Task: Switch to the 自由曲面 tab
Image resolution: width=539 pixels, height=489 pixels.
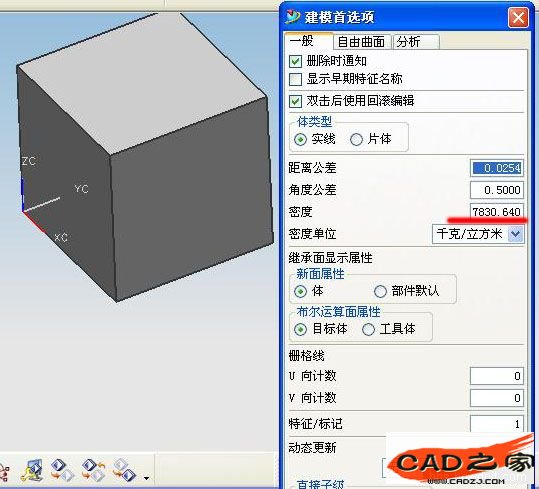Action: (361, 42)
